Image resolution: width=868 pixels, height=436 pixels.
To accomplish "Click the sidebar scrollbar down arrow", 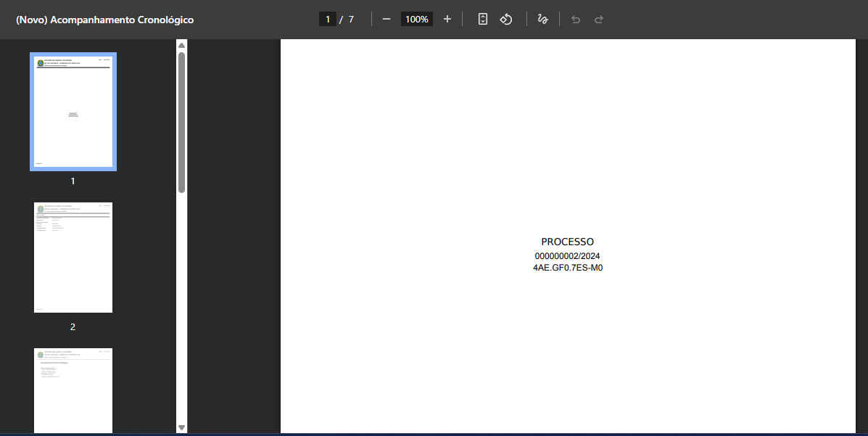I will (182, 428).
